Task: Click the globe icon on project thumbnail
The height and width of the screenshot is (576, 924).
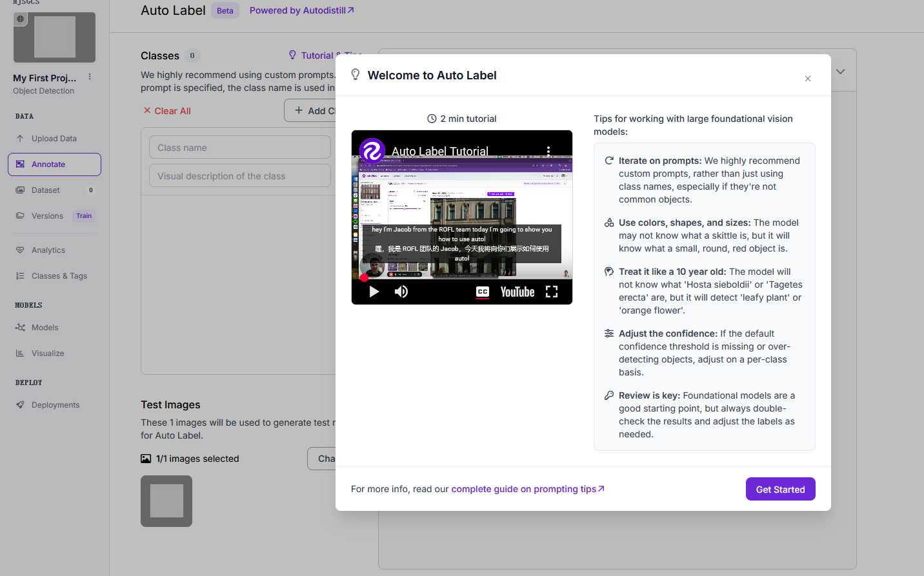Action: [x=21, y=19]
